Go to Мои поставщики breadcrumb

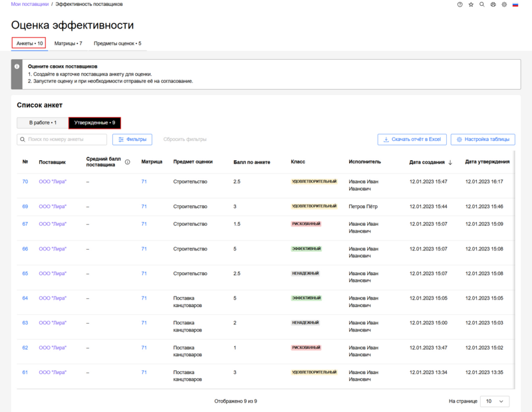[29, 5]
